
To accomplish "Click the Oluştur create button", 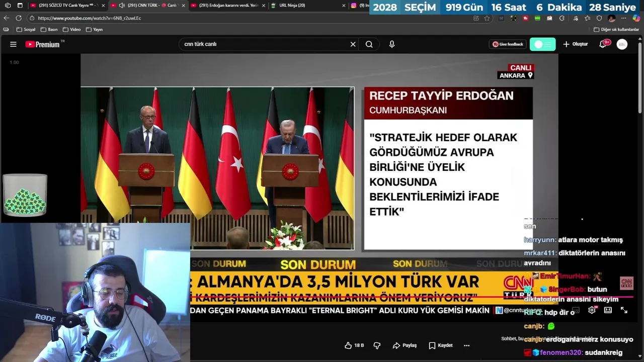I will pos(575,44).
